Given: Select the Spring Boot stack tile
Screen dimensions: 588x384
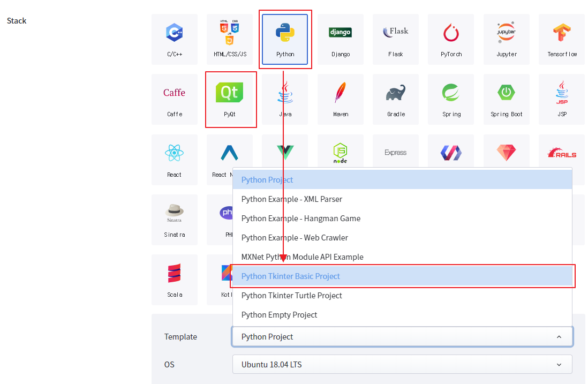Looking at the screenshot, I should click(506, 100).
